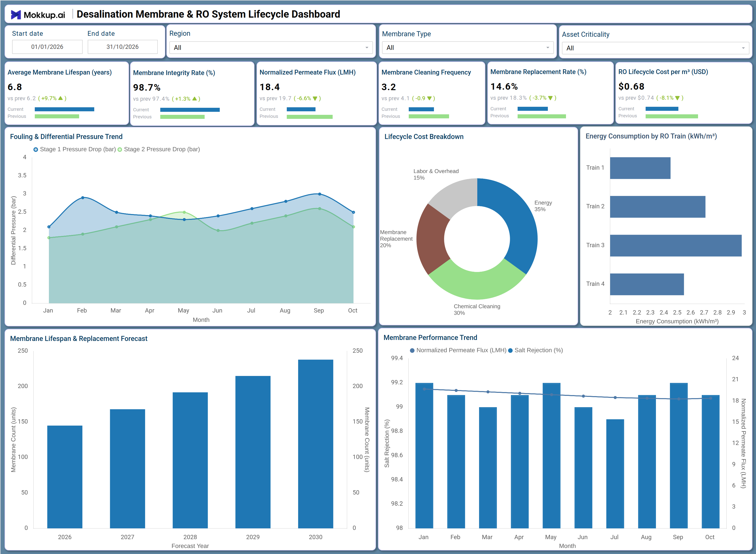756x554 pixels.
Task: Click the 2027 forecast bar
Action: (128, 468)
